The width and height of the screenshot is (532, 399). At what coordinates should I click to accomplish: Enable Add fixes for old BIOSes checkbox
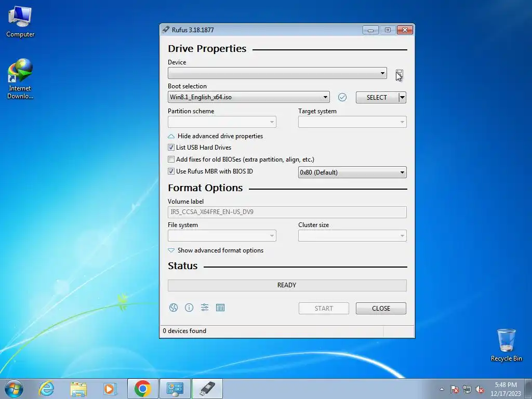pyautogui.click(x=171, y=159)
